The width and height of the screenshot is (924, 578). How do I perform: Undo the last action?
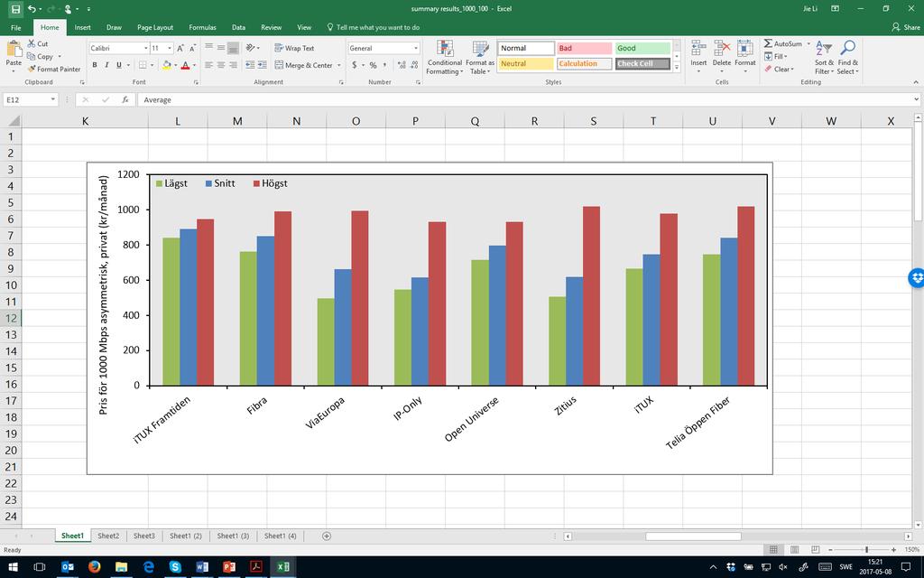click(x=32, y=9)
